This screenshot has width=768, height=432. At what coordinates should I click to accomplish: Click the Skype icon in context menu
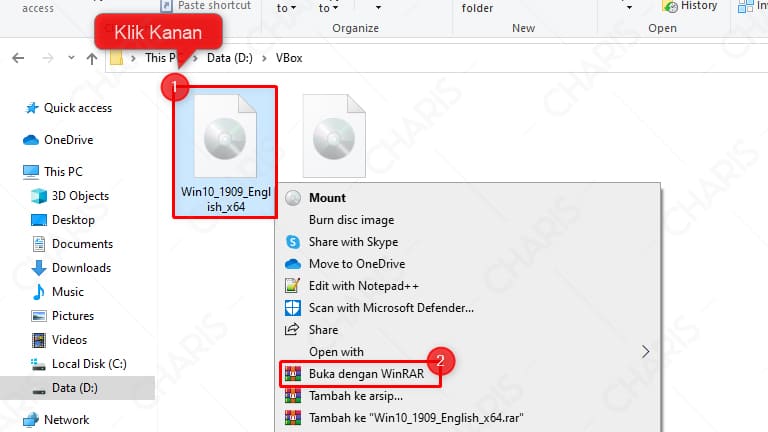click(x=293, y=242)
